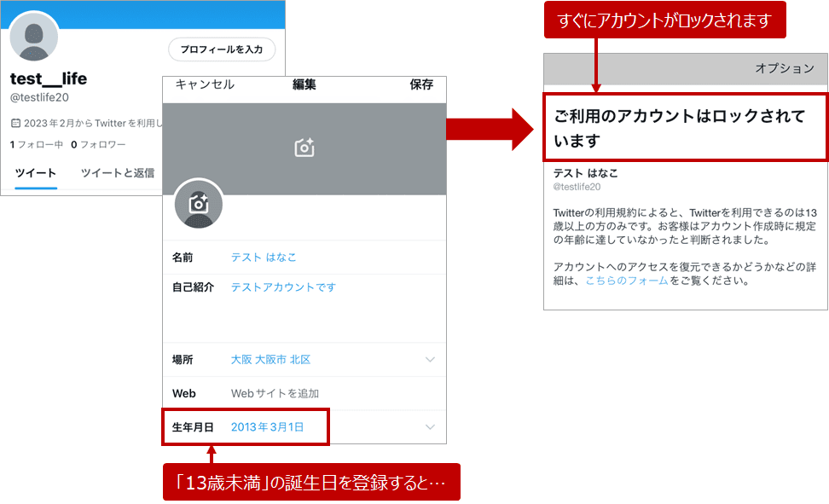829x504 pixels.
Task: Click オプション in the gray header
Action: click(x=785, y=68)
